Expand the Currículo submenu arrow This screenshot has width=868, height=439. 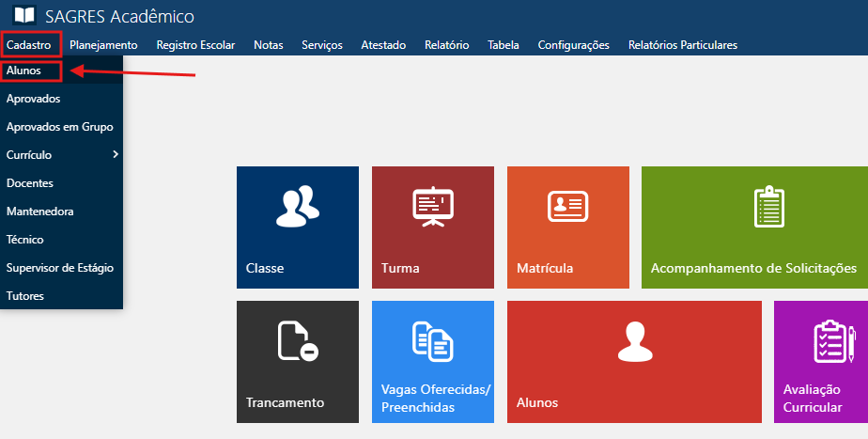click(x=115, y=154)
